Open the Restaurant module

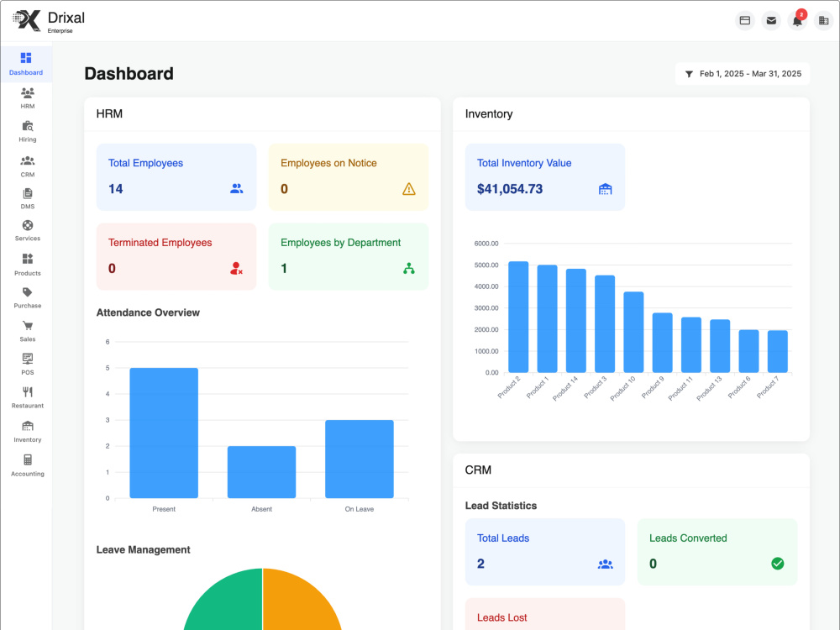pyautogui.click(x=28, y=398)
